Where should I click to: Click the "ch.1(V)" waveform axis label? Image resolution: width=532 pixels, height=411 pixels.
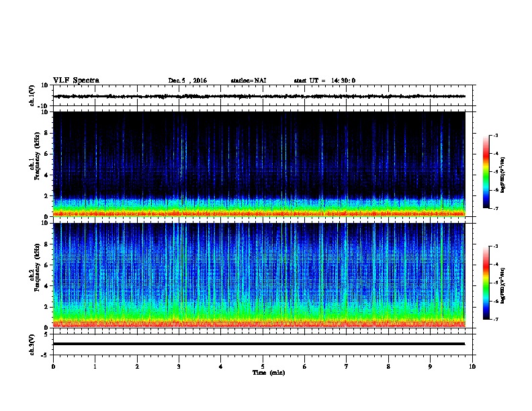[x=32, y=95]
